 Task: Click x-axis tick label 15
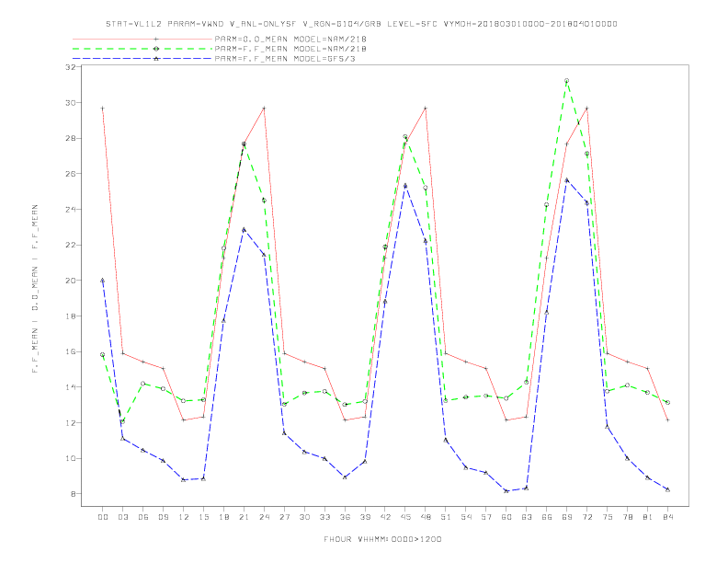coord(203,517)
